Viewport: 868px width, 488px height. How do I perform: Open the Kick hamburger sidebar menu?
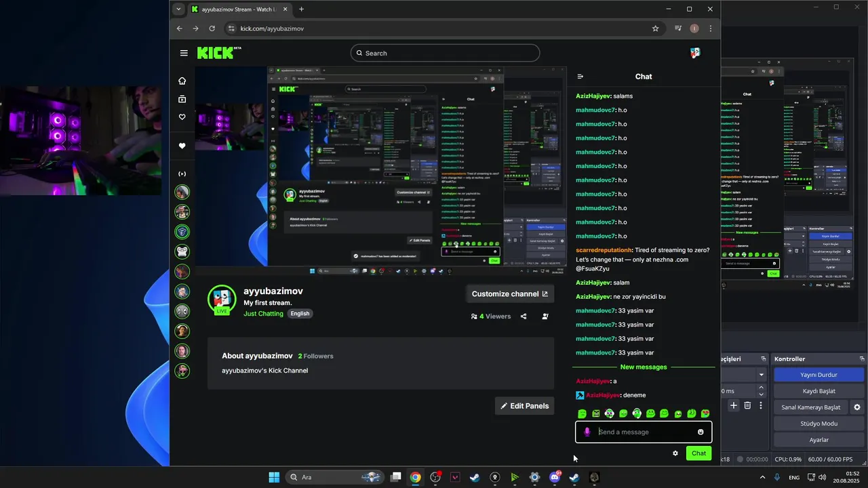coord(184,53)
